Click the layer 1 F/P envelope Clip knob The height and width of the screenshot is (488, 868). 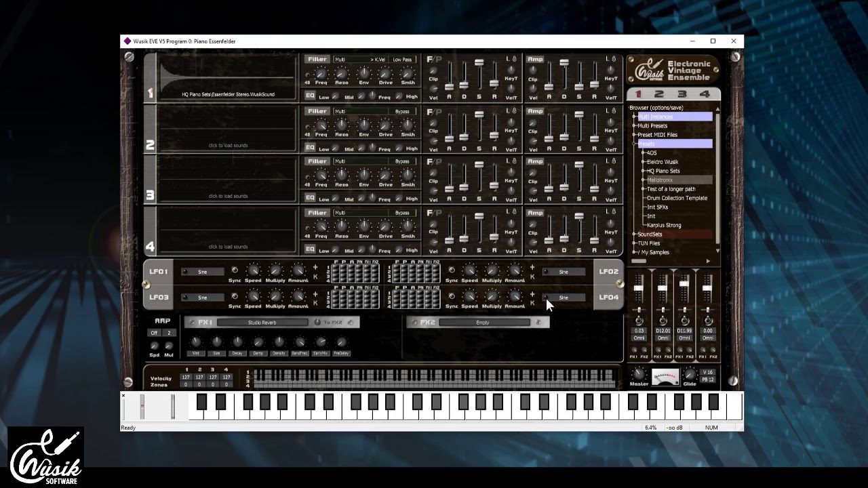[433, 70]
